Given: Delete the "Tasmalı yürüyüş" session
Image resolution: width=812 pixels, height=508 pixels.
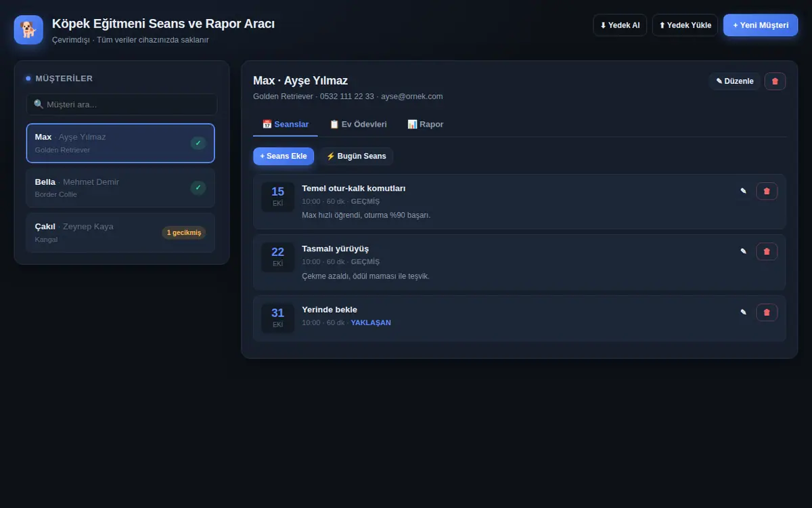Looking at the screenshot, I should [767, 251].
